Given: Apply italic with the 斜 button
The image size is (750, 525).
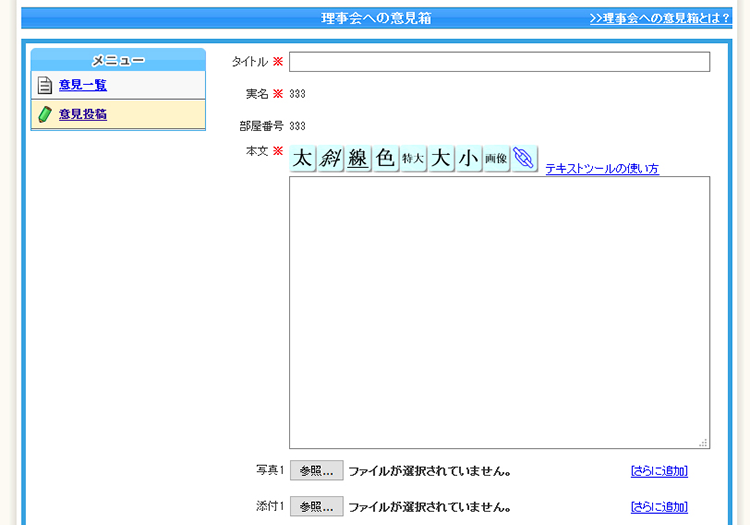Looking at the screenshot, I should 331,159.
